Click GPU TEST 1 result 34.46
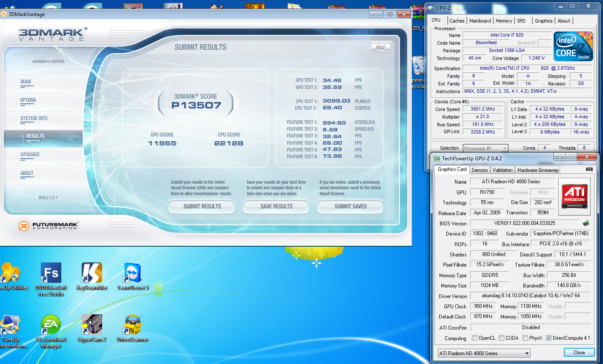This screenshot has width=603, height=364. (x=332, y=80)
